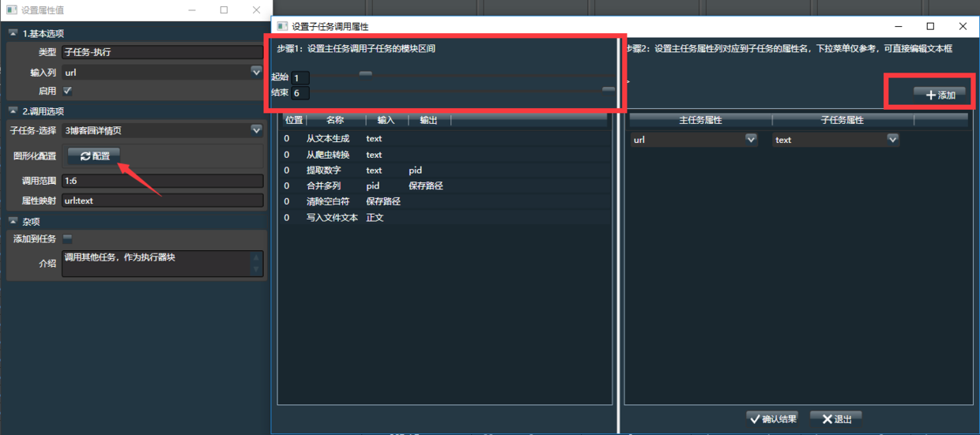
Task: Select the 提取数字 row
Action: point(445,171)
